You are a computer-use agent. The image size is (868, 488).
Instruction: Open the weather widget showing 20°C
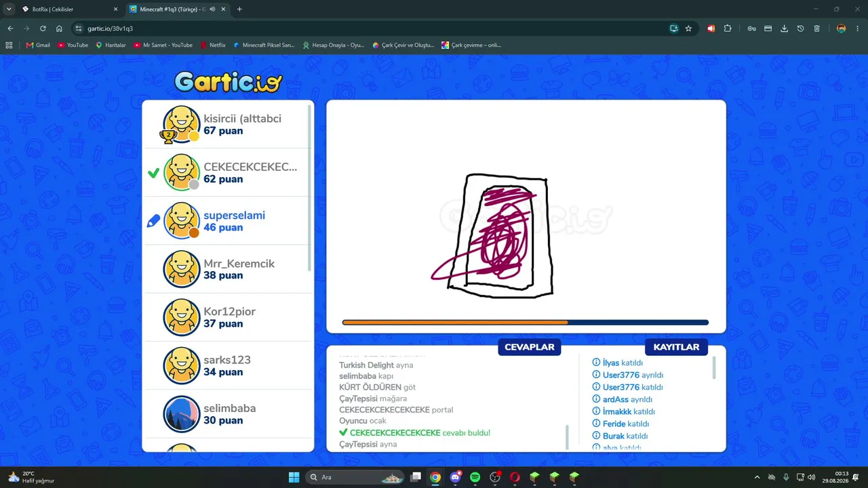31,477
